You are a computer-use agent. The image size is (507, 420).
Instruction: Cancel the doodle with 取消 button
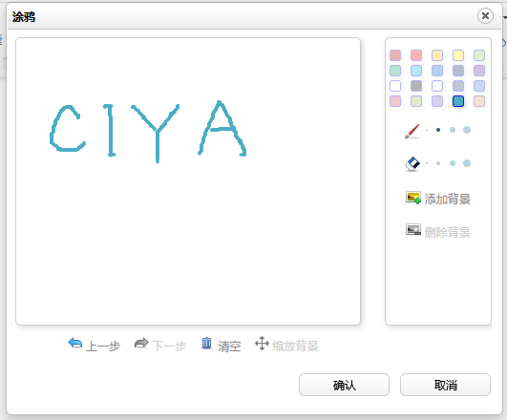coord(445,385)
